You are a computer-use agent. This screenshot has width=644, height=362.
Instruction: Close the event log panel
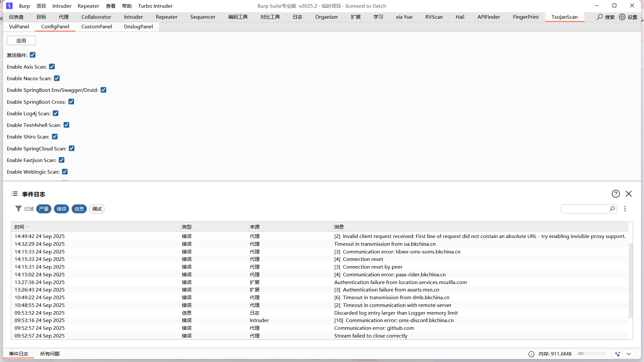coord(629,194)
